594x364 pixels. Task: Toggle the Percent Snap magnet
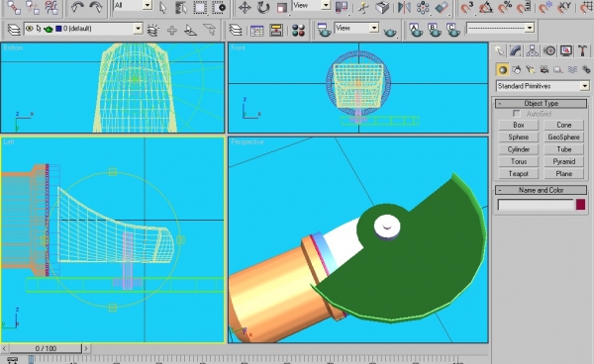tap(505, 7)
